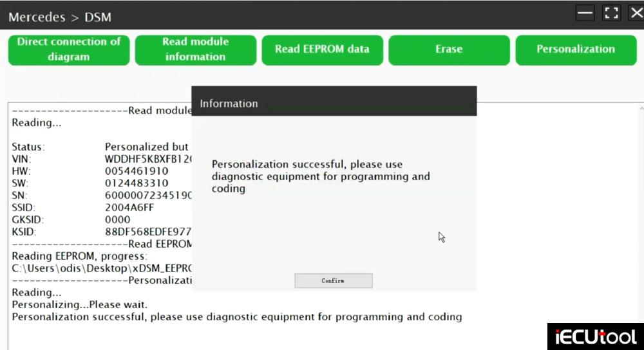Click the final log line about programming and coding
The width and height of the screenshot is (644, 350).
click(x=237, y=317)
